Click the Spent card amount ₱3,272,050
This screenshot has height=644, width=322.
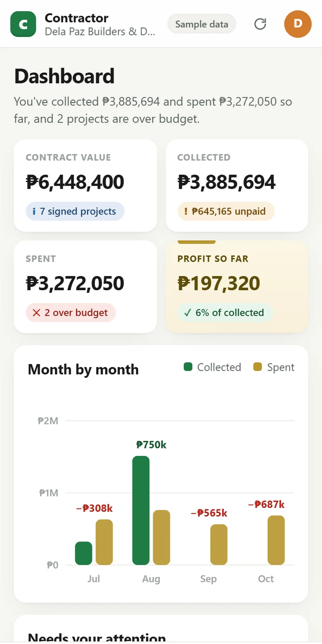tap(75, 284)
